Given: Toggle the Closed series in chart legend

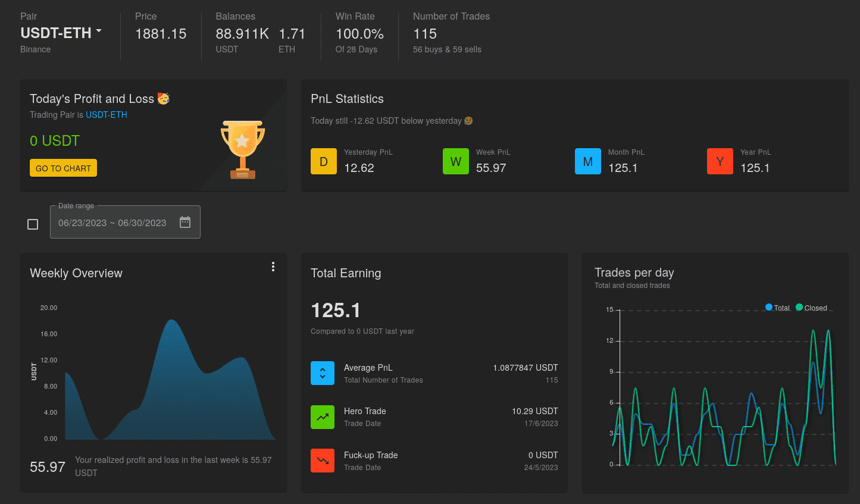Looking at the screenshot, I should 812,308.
